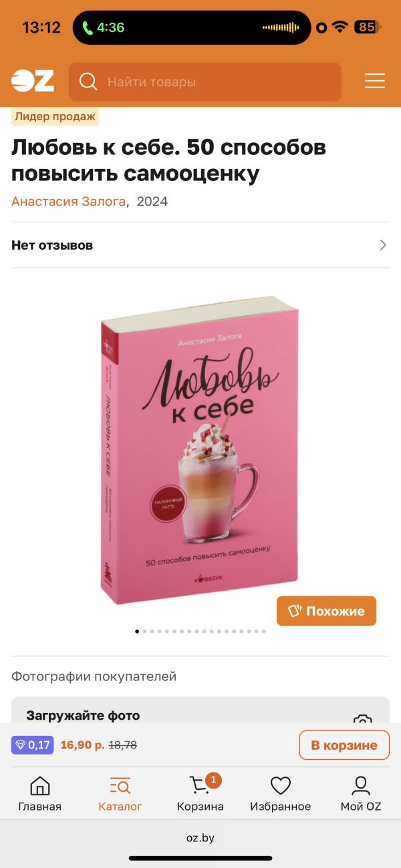Screen dimensions: 401x868
Task: Open the hamburger menu
Action: pyautogui.click(x=374, y=81)
